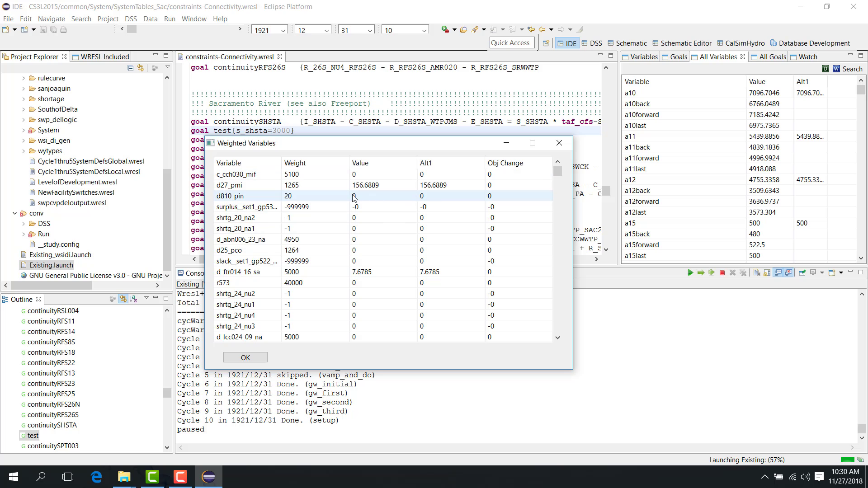Switch to the Goals tab

(674, 56)
